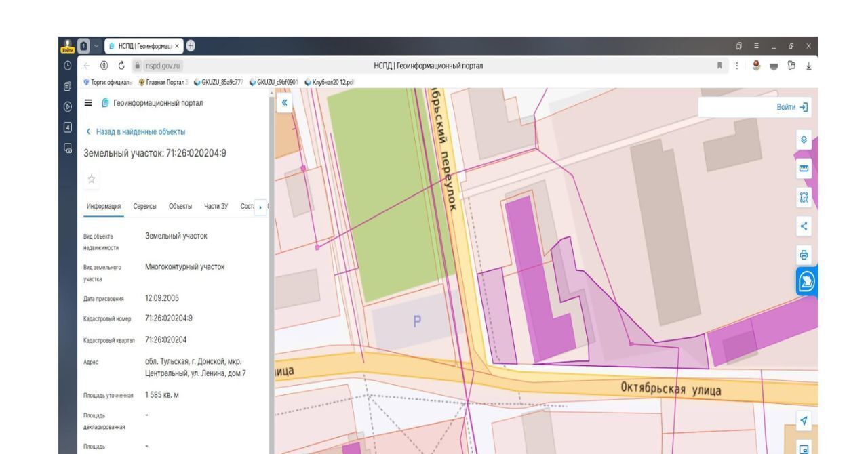This screenshot has width=868, height=454.
Task: Switch to the Объекты tab
Action: pyautogui.click(x=180, y=206)
